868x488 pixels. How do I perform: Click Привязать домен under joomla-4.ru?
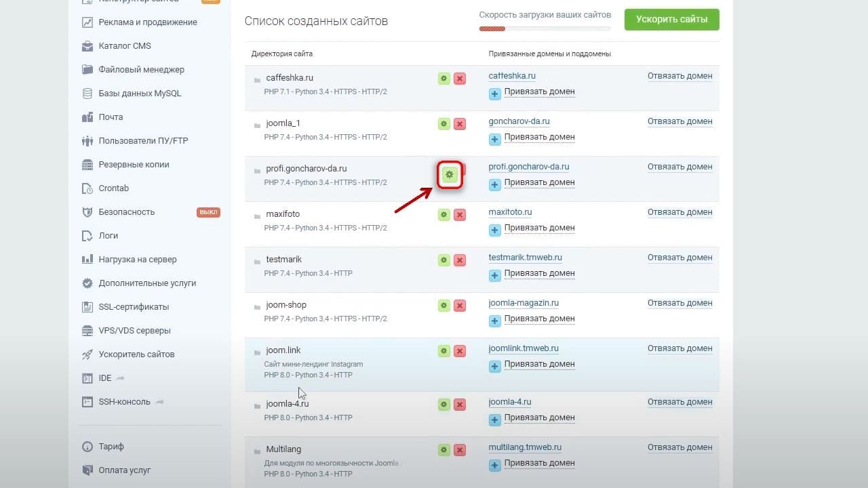[x=540, y=418]
